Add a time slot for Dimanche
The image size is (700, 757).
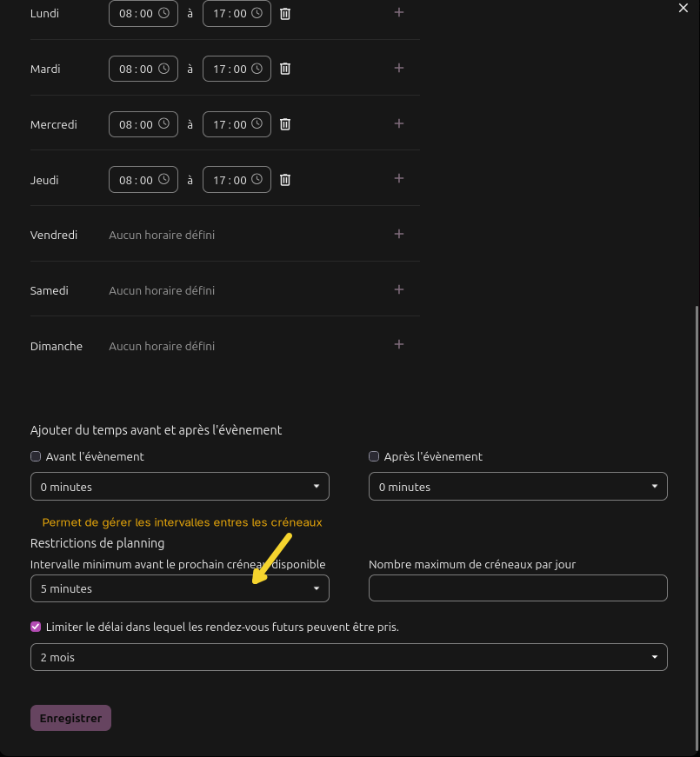398,345
